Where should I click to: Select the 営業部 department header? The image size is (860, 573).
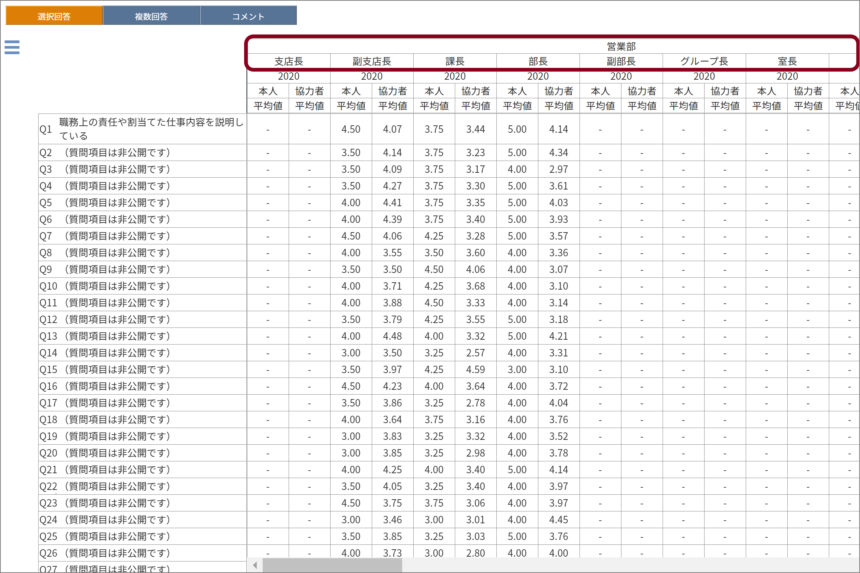(621, 46)
